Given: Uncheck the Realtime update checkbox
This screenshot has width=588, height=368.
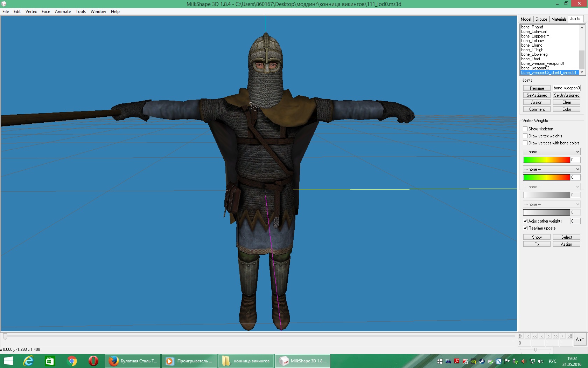Looking at the screenshot, I should click(525, 228).
